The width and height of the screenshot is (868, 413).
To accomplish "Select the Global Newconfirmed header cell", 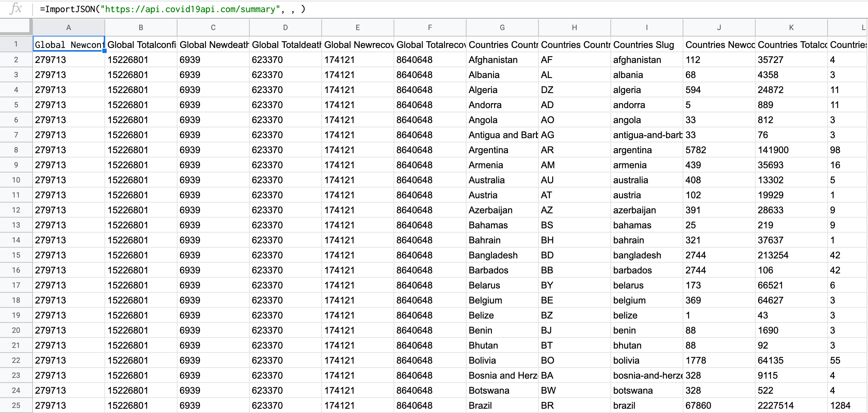I will (68, 44).
